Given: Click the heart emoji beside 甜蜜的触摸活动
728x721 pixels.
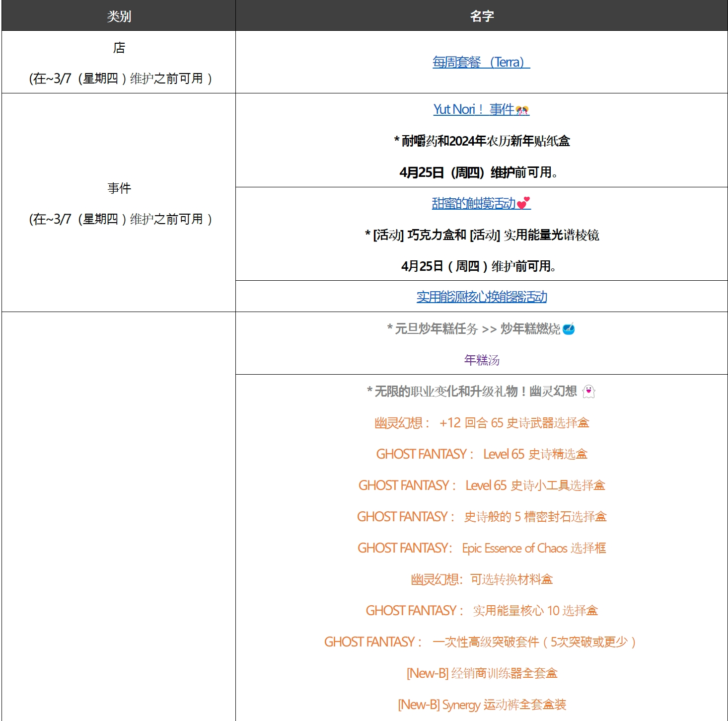Looking at the screenshot, I should (524, 203).
